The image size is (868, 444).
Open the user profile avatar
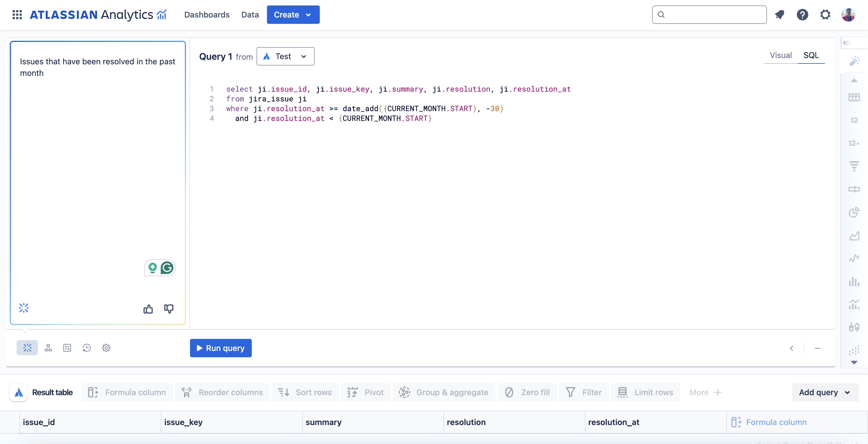(x=848, y=14)
